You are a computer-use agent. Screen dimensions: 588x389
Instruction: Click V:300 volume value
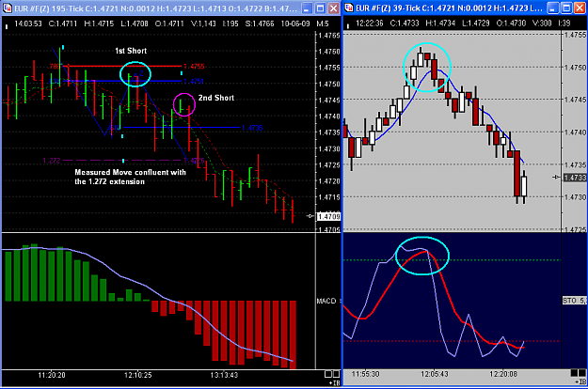click(x=542, y=23)
